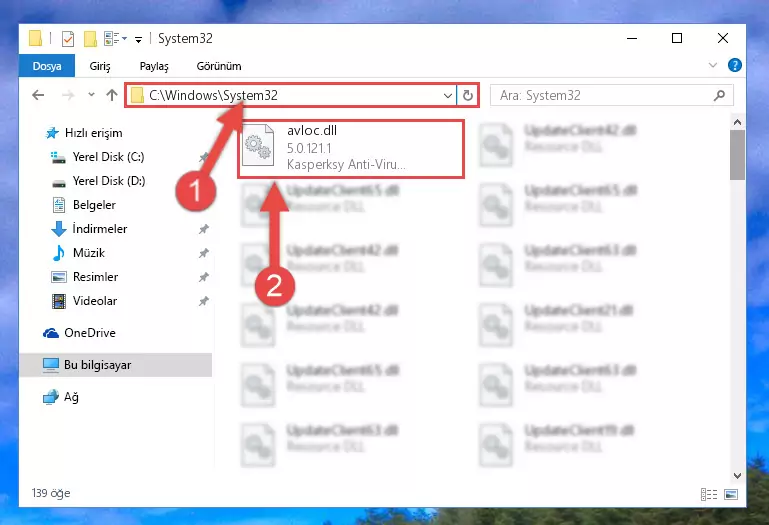Screen dimensions: 769x525
Task: Open Yerel Disk (D:) in sidebar
Action: pos(108,181)
